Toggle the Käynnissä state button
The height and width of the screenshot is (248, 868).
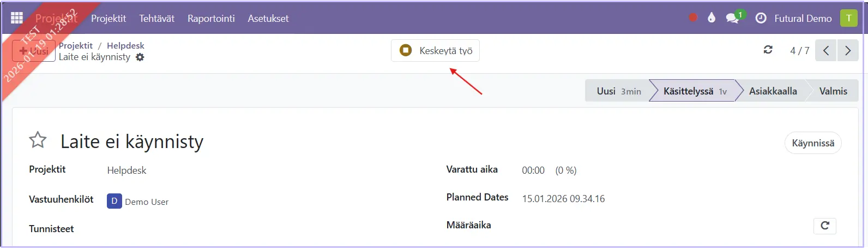pos(813,143)
